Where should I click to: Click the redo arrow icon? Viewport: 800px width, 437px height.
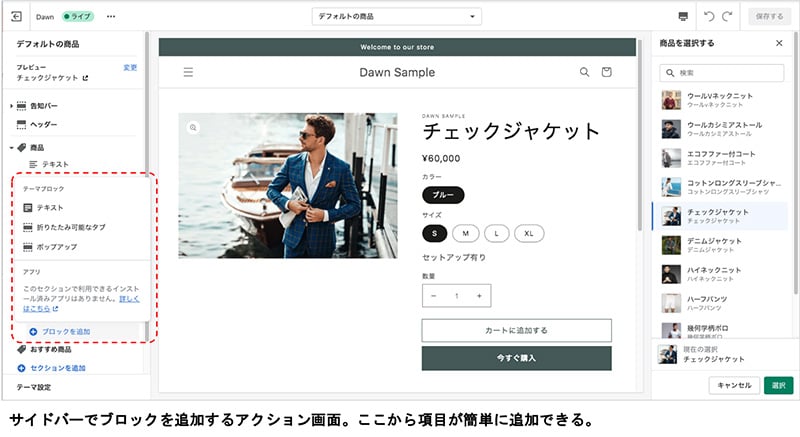pos(727,17)
